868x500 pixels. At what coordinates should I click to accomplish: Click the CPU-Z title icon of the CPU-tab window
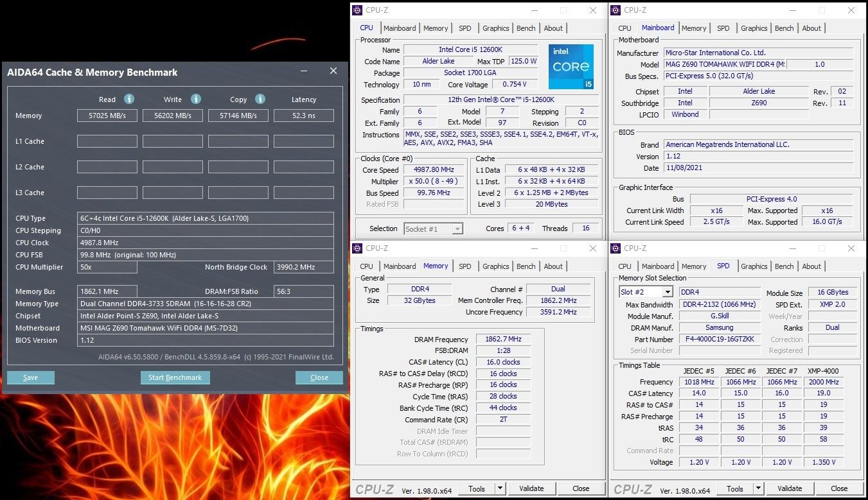pyautogui.click(x=357, y=10)
